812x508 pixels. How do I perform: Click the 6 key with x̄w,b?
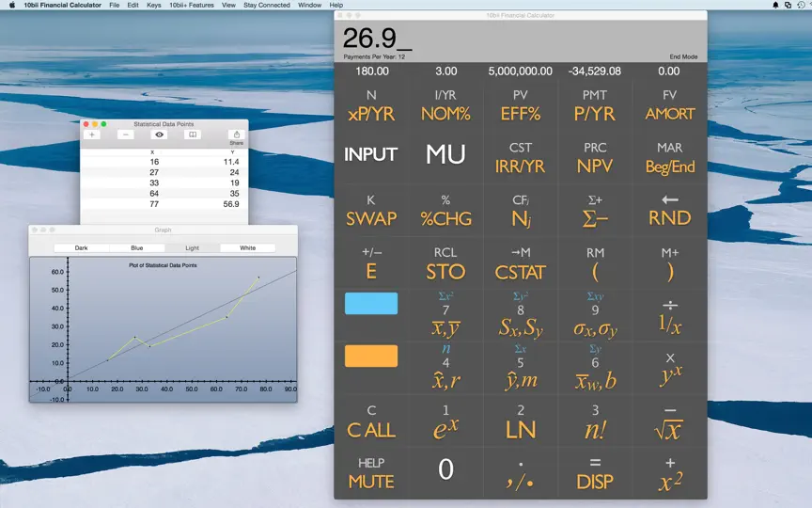pyautogui.click(x=595, y=368)
